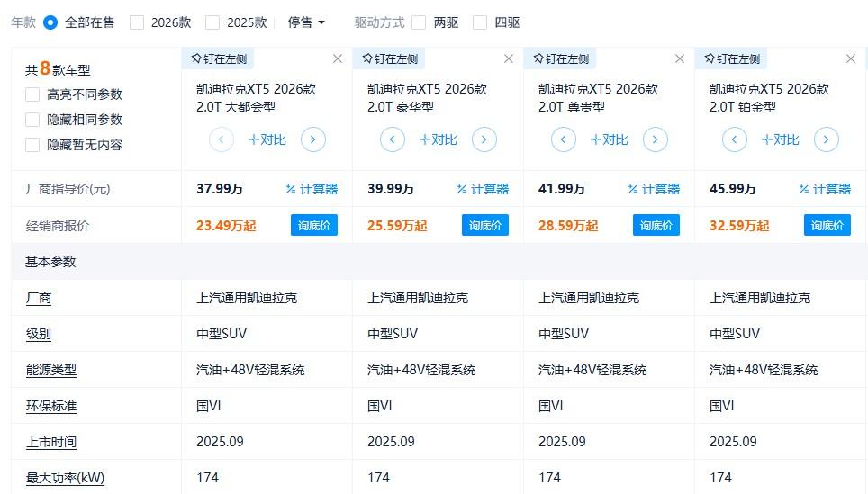
Task: Open 计算器 for the 45.99万 model
Action: point(825,189)
